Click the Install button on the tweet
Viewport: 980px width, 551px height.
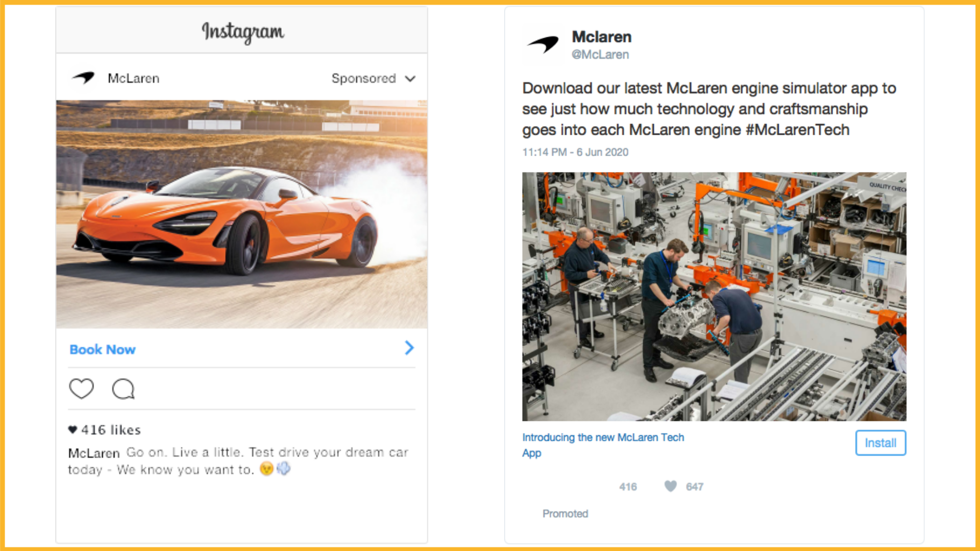click(880, 443)
